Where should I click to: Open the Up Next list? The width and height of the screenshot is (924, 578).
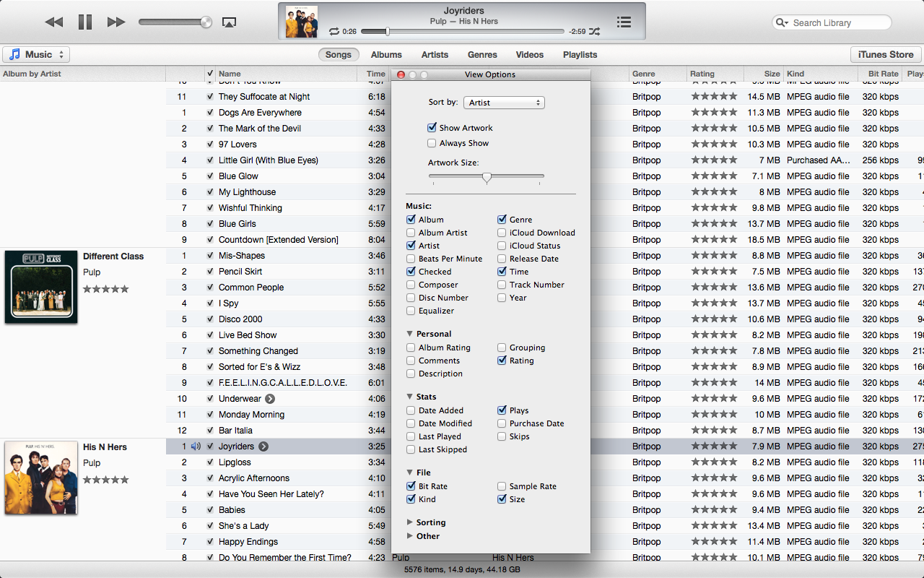click(624, 22)
